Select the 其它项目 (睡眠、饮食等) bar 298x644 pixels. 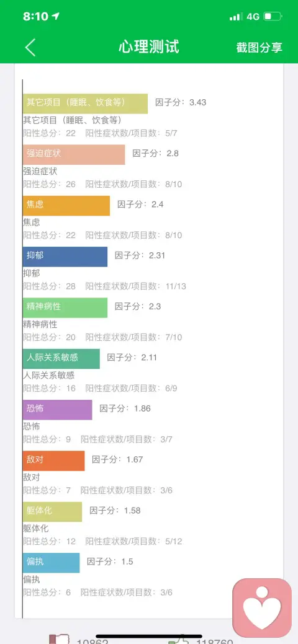85,104
